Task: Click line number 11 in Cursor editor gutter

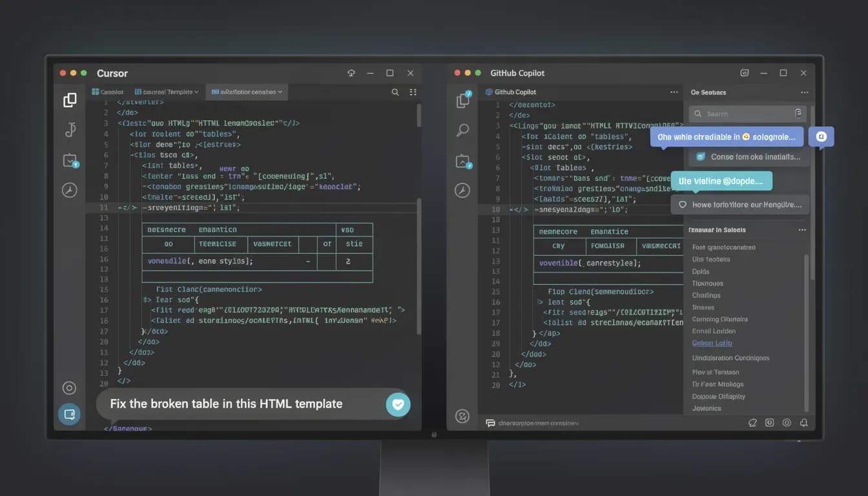Action: pyautogui.click(x=103, y=208)
